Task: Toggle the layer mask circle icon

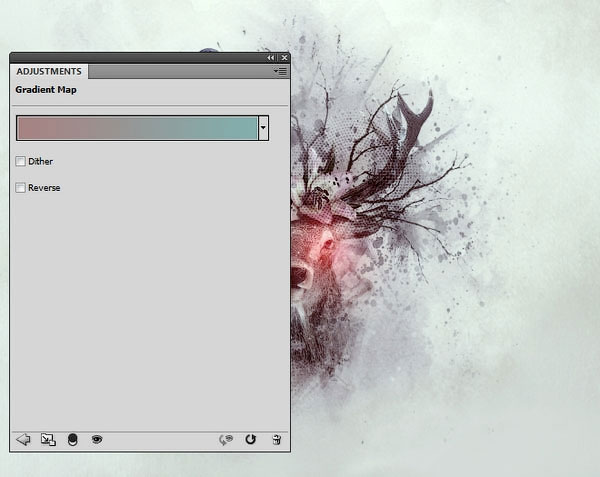Action: point(72,440)
